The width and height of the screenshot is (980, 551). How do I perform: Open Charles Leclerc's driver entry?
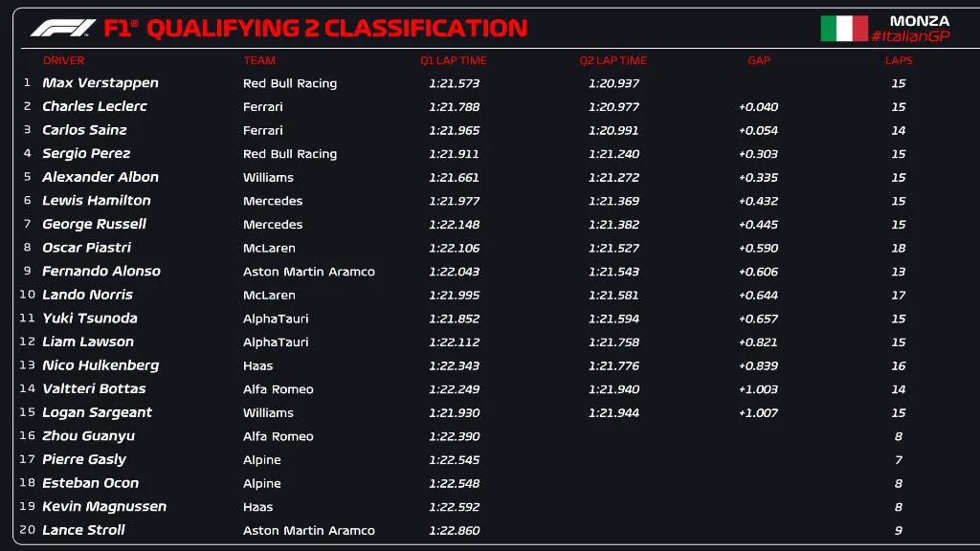pos(95,106)
